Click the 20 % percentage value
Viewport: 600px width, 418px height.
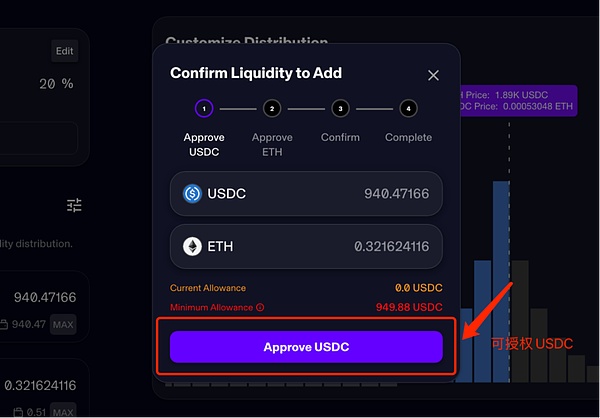point(56,84)
